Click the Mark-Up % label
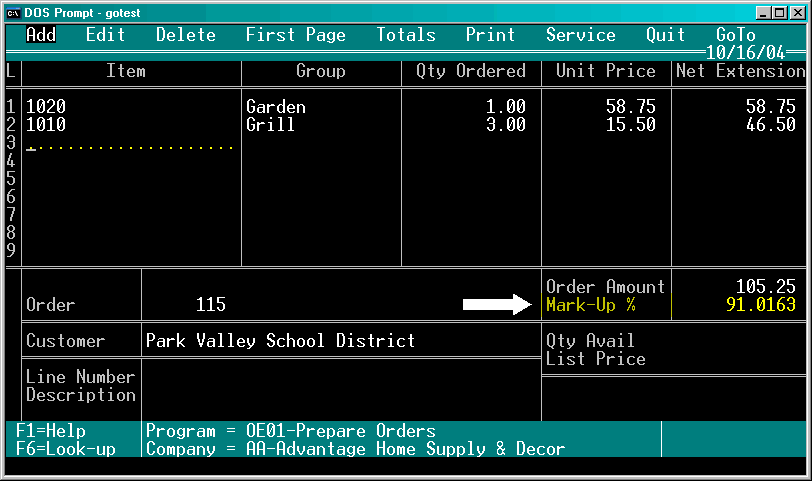The height and width of the screenshot is (481, 812). point(590,304)
